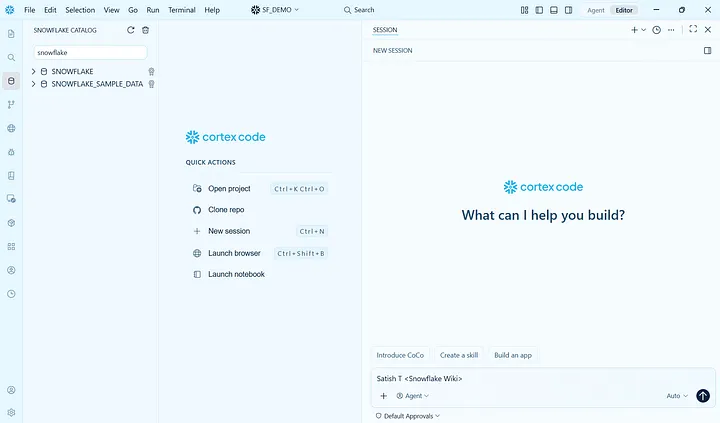
Task: Pin the SNOWFLAKE_SAMPLE_DATA database
Action: (x=151, y=84)
